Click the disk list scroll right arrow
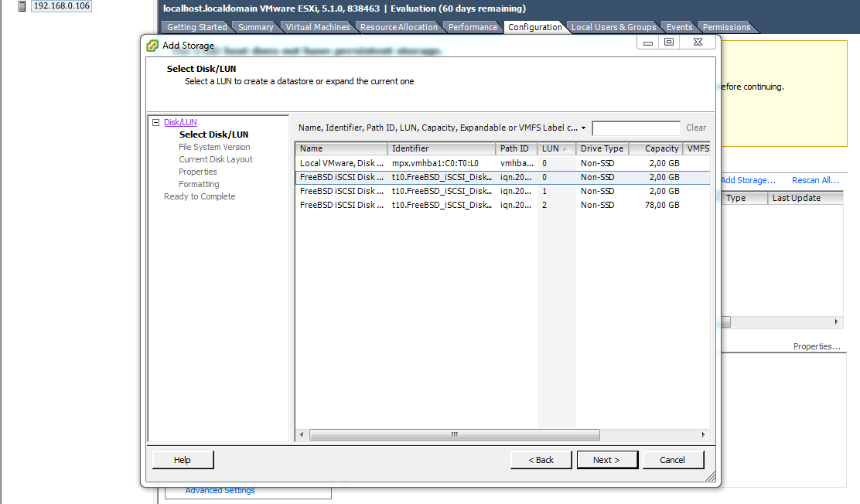 point(704,435)
